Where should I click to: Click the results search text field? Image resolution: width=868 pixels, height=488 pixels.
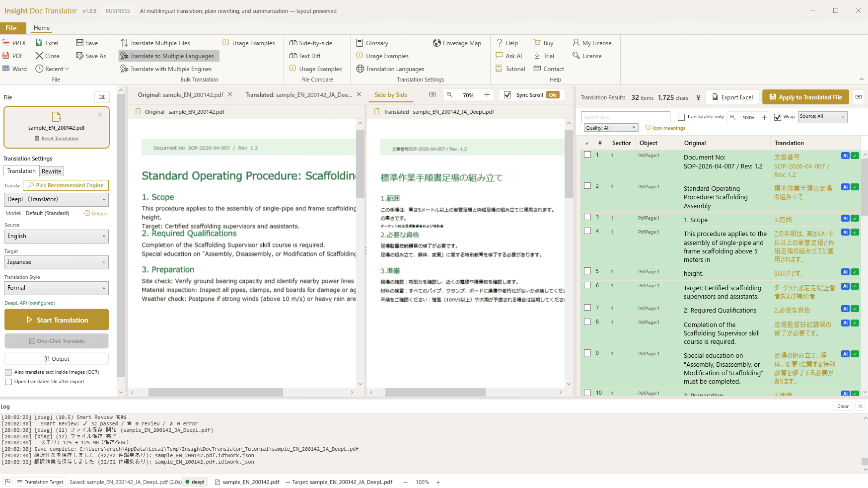[626, 117]
